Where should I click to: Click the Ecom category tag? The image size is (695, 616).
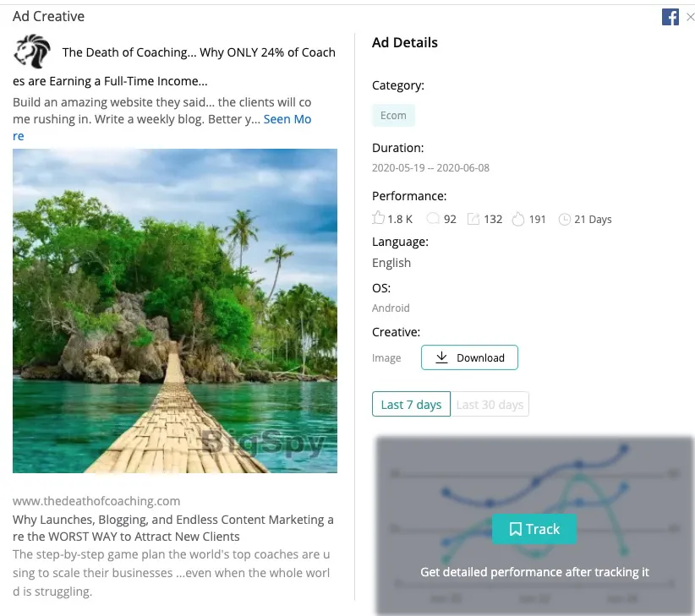tap(393, 116)
